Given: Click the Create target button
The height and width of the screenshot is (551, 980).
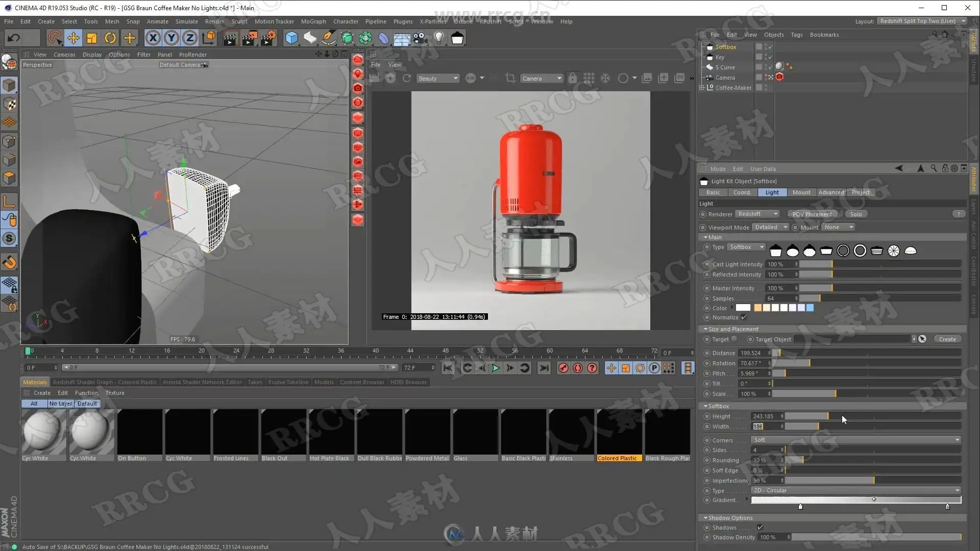Looking at the screenshot, I should pyautogui.click(x=947, y=339).
